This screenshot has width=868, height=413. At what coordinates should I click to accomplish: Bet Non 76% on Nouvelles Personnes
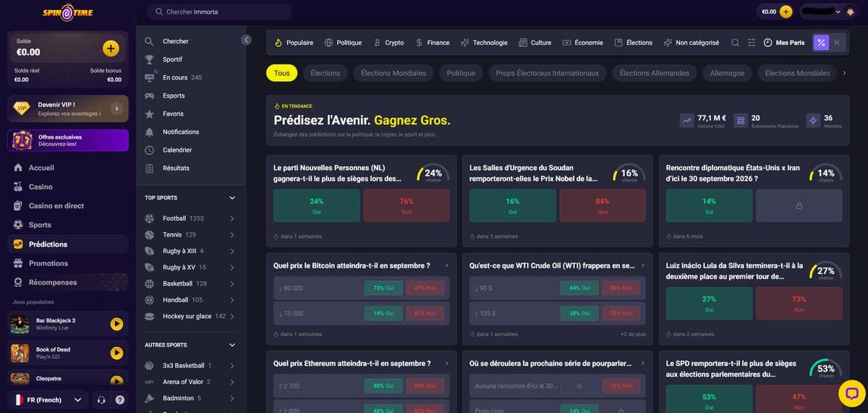406,205
